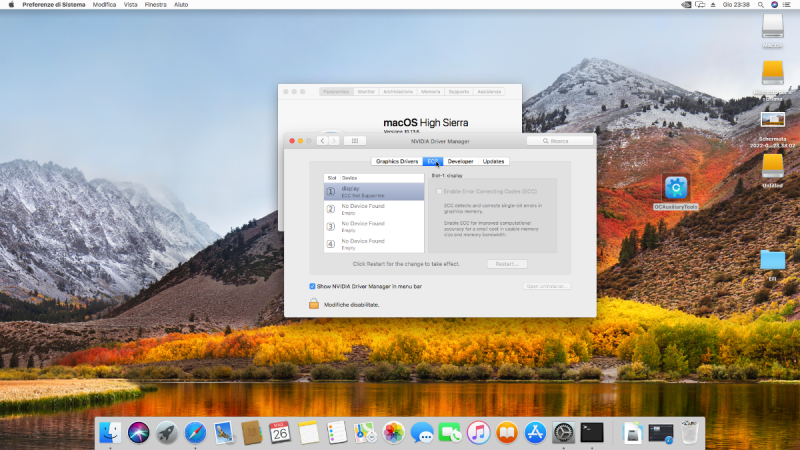Viewport: 800px width, 450px height.
Task: Open the Vista menu
Action: point(131,5)
